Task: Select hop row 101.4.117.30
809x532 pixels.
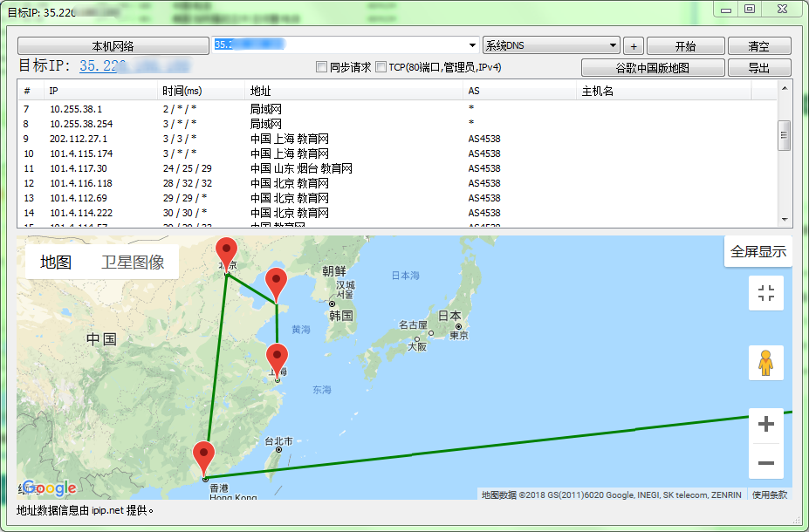Action: tap(397, 168)
